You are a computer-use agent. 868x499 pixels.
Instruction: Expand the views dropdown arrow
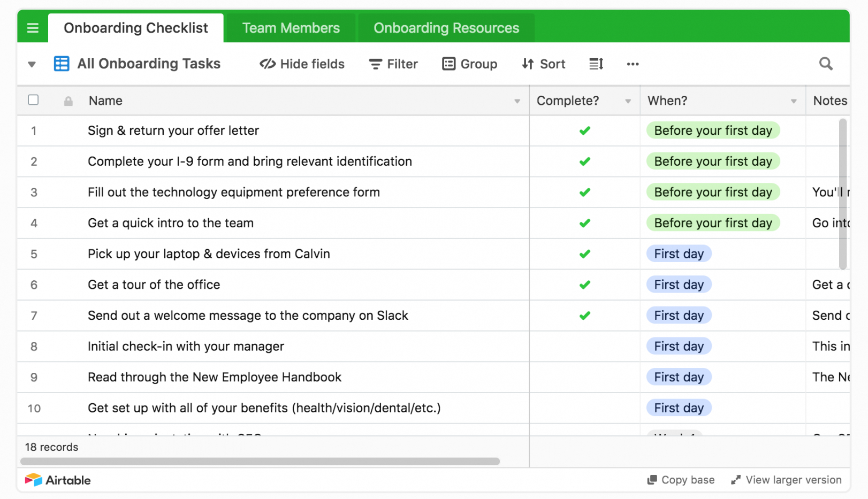click(x=32, y=64)
